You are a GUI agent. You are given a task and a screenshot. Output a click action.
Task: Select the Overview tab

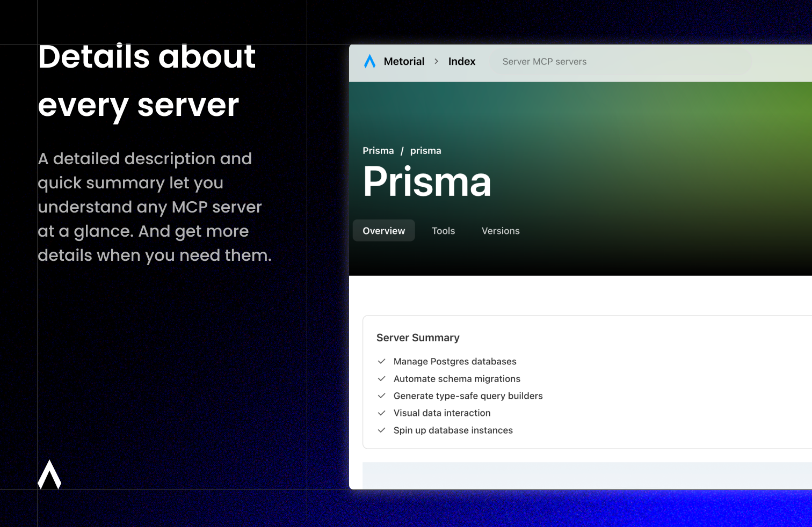[x=384, y=231]
